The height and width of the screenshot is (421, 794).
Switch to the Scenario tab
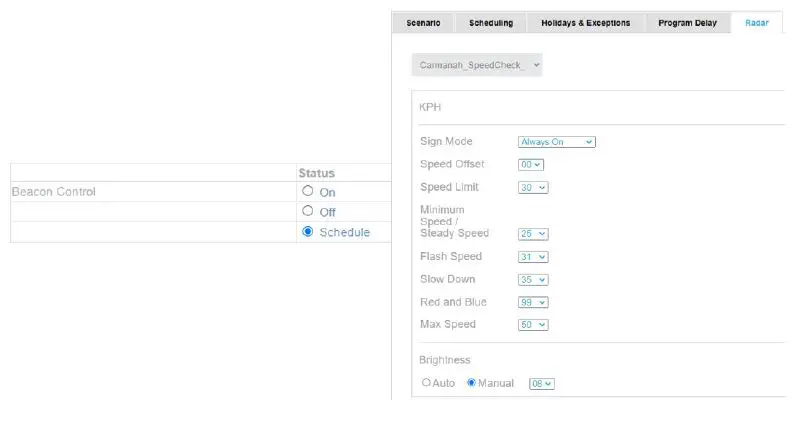[x=423, y=23]
